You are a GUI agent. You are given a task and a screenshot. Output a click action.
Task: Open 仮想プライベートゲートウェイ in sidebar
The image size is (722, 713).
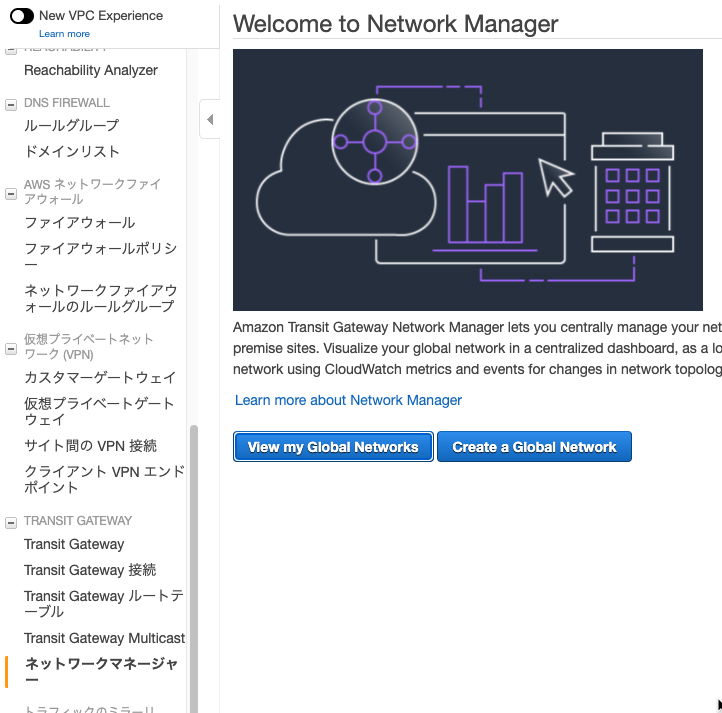[x=99, y=411]
